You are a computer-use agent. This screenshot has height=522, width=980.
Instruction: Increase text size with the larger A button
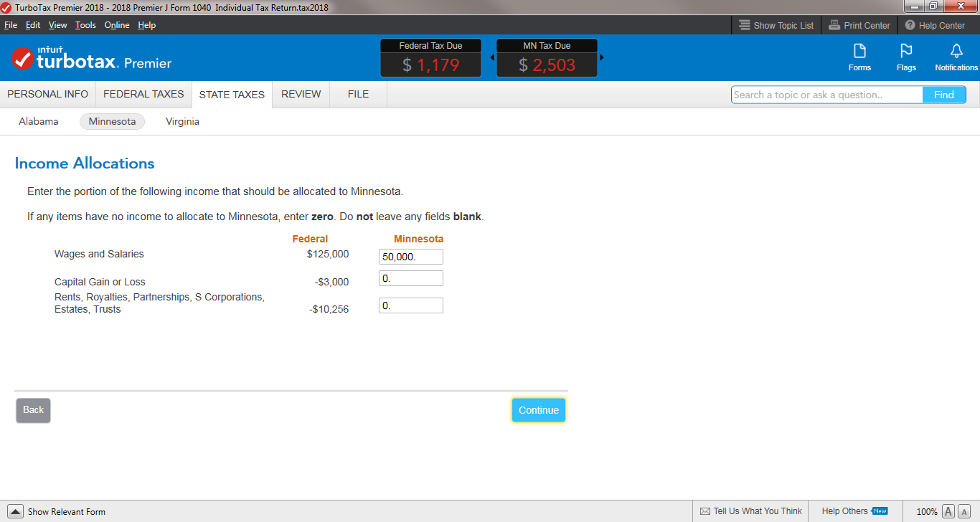pos(948,511)
